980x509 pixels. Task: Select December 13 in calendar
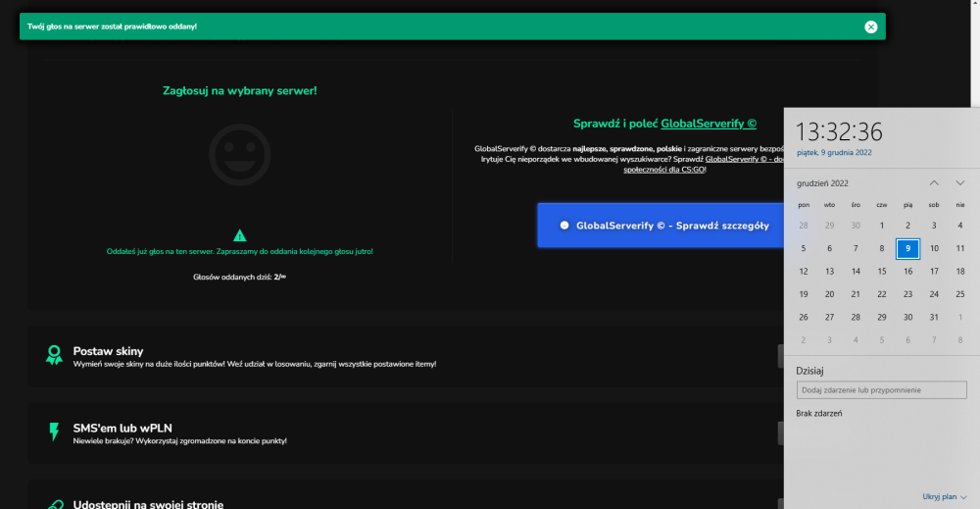[829, 272]
